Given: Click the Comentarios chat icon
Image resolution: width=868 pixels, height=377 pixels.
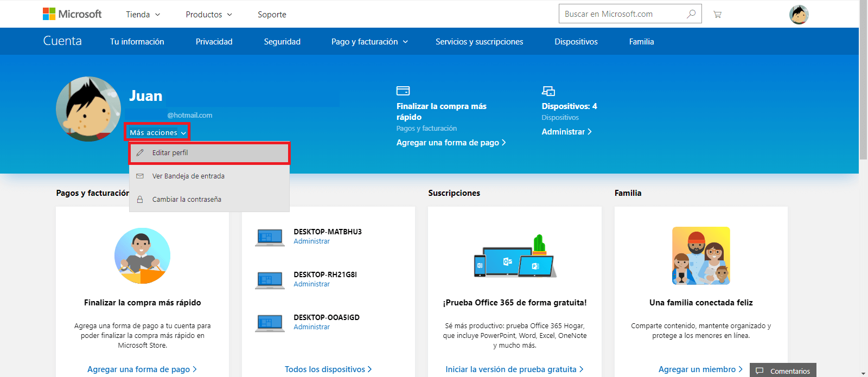Looking at the screenshot, I should coord(759,371).
